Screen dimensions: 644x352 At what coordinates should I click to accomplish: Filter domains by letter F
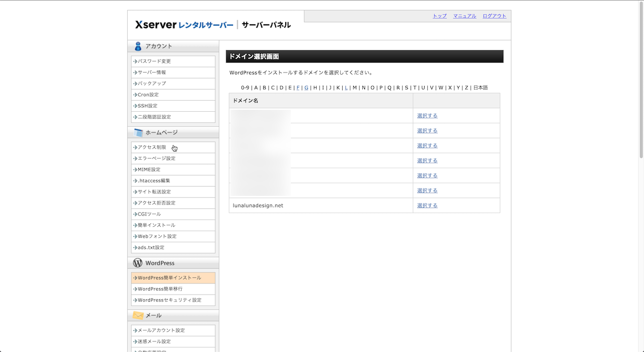point(298,88)
